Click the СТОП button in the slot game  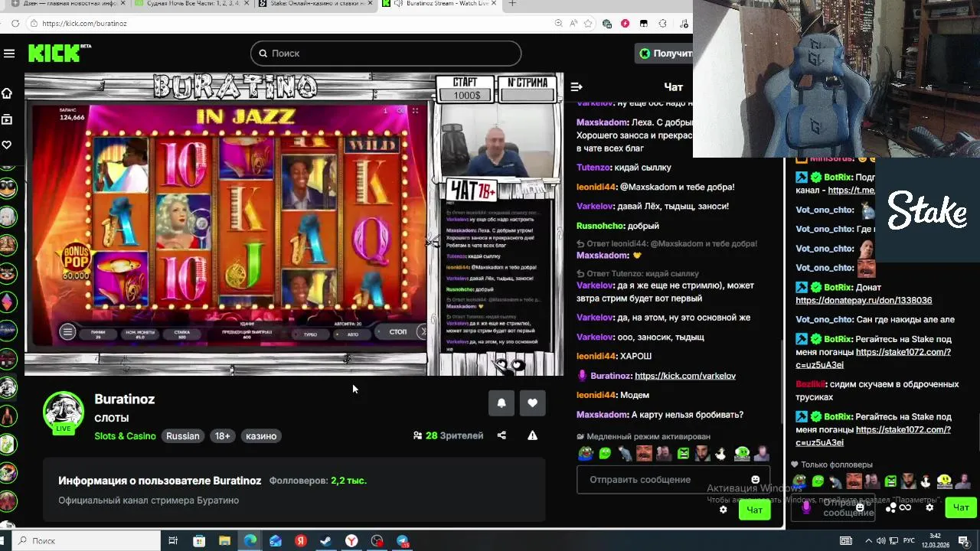(x=397, y=331)
